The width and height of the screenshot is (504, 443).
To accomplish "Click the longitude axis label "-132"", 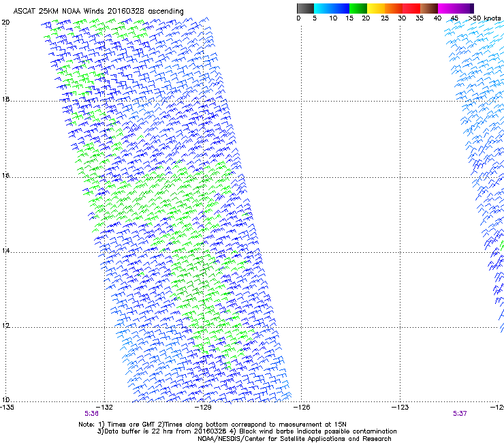I will click(105, 408).
